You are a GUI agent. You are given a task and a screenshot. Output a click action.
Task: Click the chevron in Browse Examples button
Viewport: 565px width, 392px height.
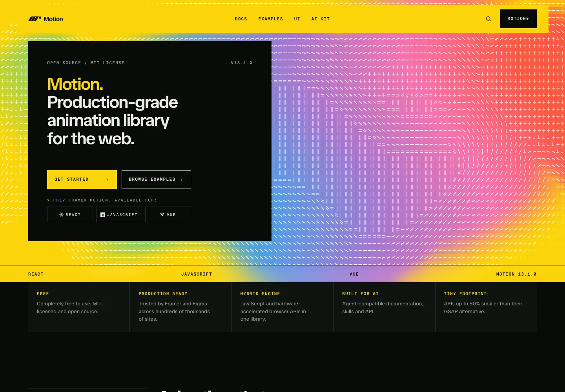point(181,180)
